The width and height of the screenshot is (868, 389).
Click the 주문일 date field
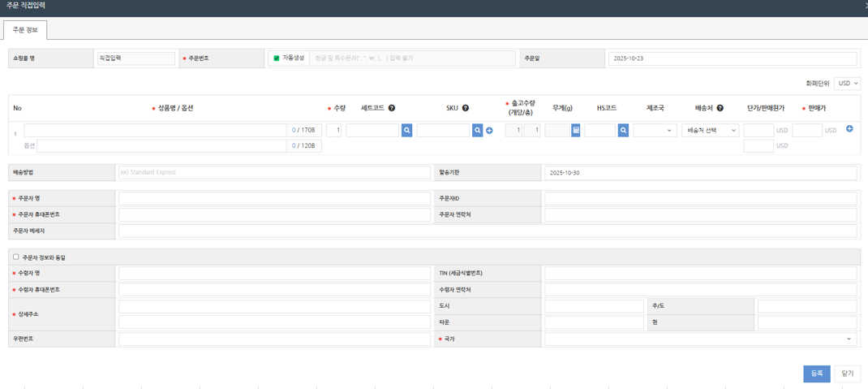[x=732, y=58]
